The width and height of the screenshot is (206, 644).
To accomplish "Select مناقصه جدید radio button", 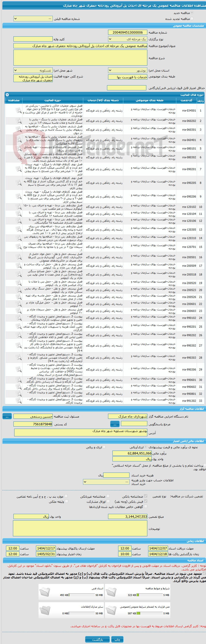I will [192, 13].
